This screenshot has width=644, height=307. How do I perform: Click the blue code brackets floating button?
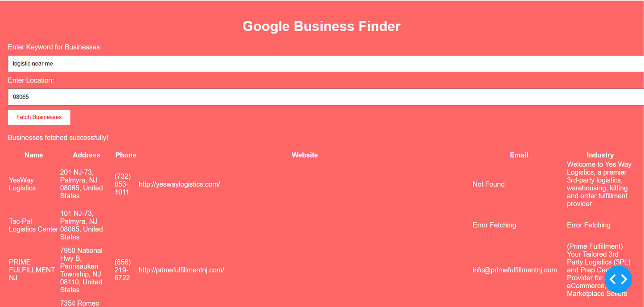click(618, 279)
